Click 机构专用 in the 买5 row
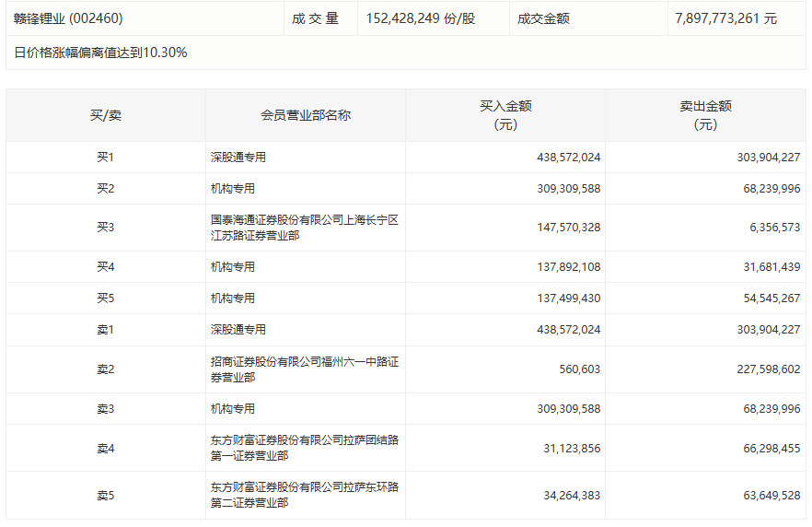The height and width of the screenshot is (527, 812). pos(233,299)
